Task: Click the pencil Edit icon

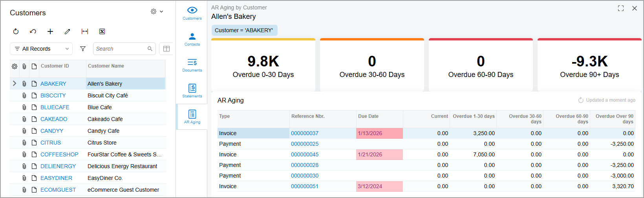Action: point(68,31)
